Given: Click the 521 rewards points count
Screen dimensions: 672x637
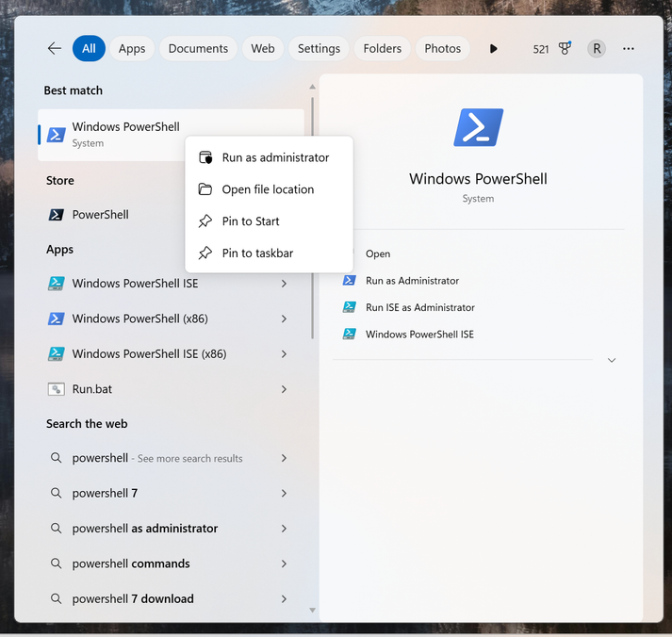Looking at the screenshot, I should click(x=541, y=49).
